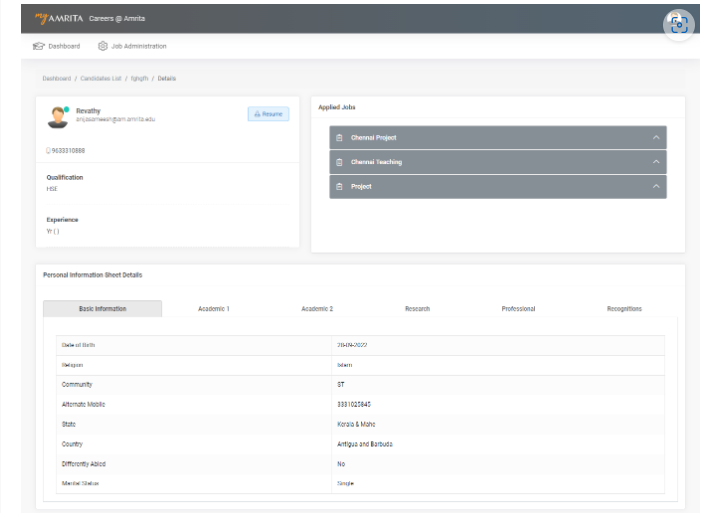Collapse the Project job panel chevron
The width and height of the screenshot is (712, 513).
pos(656,187)
